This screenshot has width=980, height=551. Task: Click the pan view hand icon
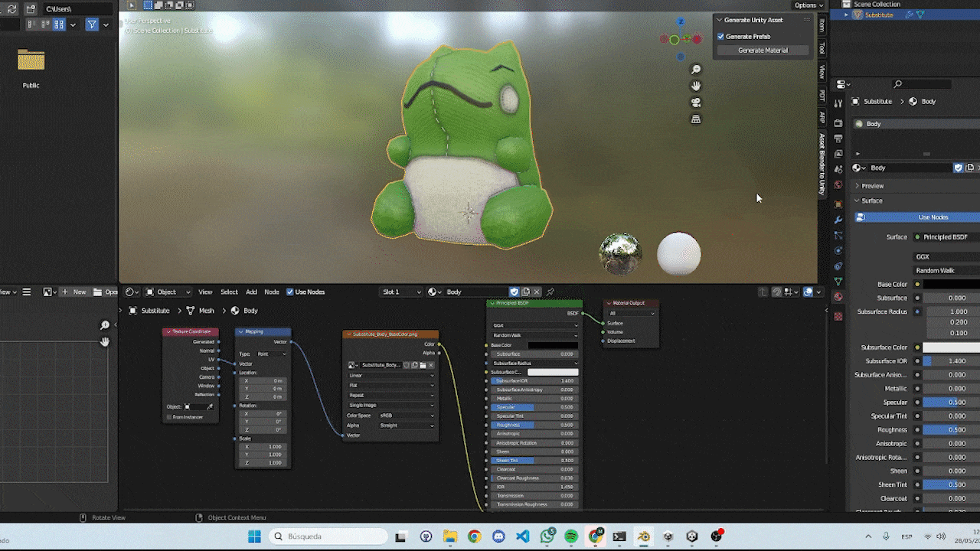tap(696, 86)
